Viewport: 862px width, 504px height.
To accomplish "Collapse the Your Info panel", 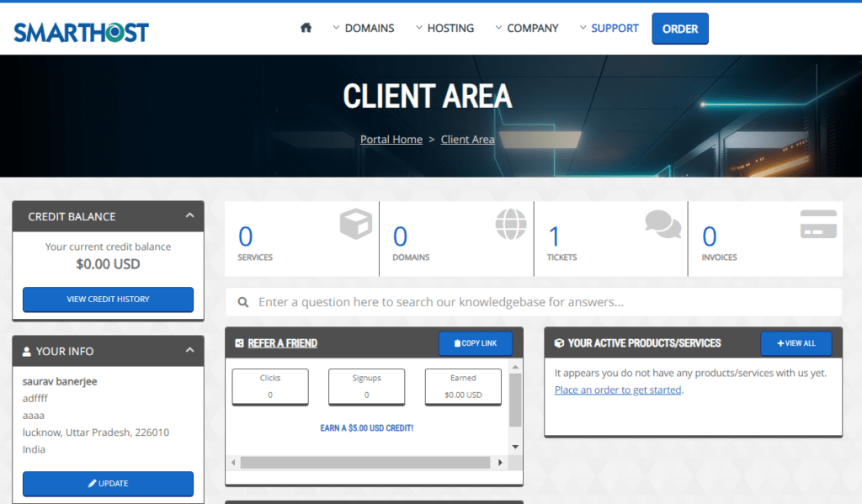I will [189, 351].
